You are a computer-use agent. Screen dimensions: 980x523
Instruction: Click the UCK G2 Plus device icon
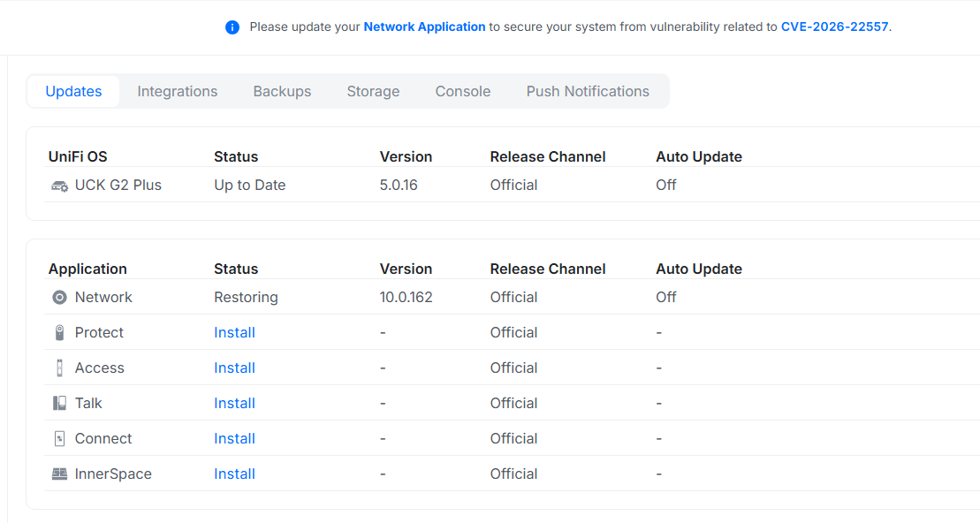[59, 186]
